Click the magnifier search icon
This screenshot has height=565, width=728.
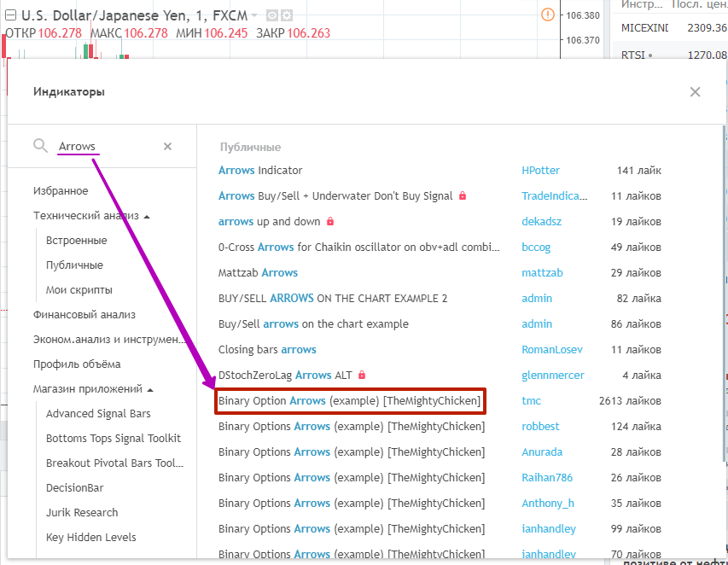pyautogui.click(x=40, y=146)
